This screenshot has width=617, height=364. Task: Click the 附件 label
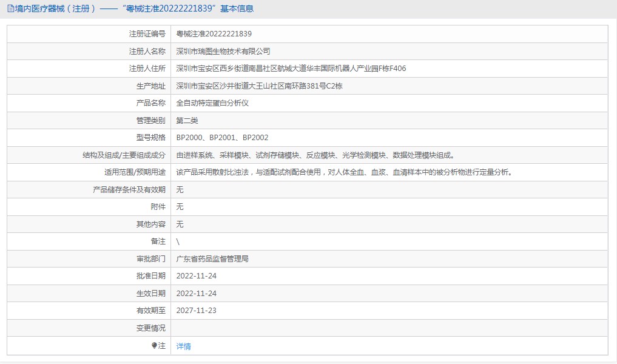[x=158, y=207]
